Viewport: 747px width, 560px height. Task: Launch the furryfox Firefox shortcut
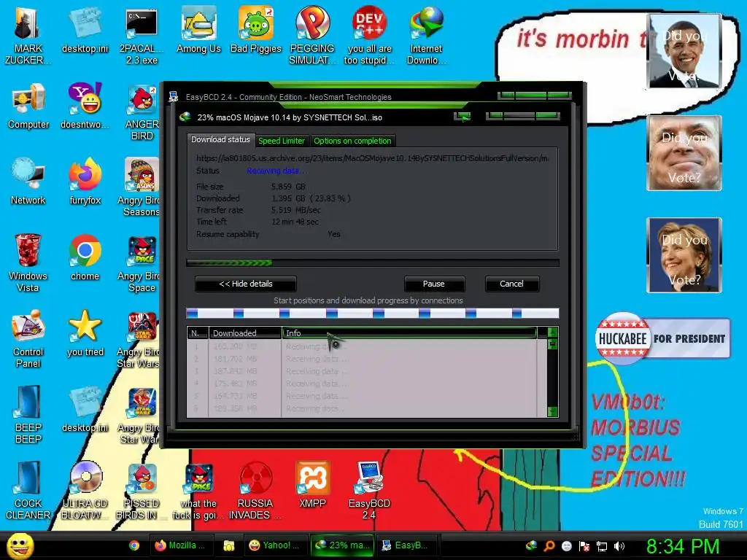[x=85, y=182]
